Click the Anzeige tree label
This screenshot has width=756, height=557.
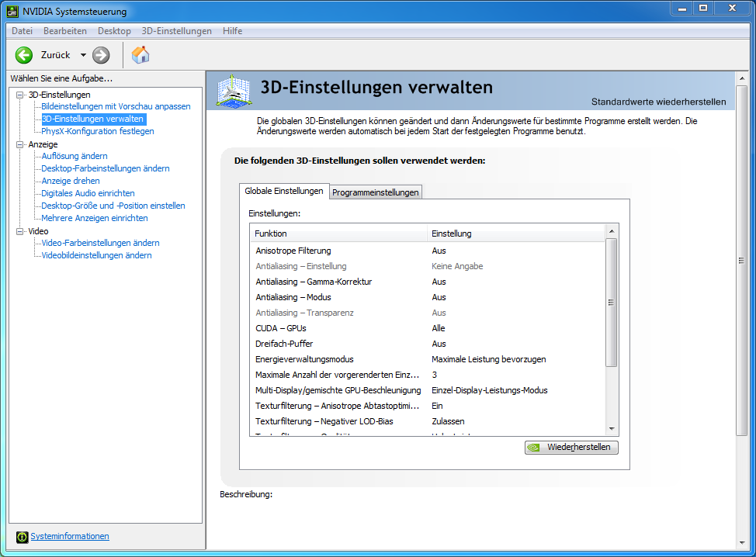click(x=43, y=144)
